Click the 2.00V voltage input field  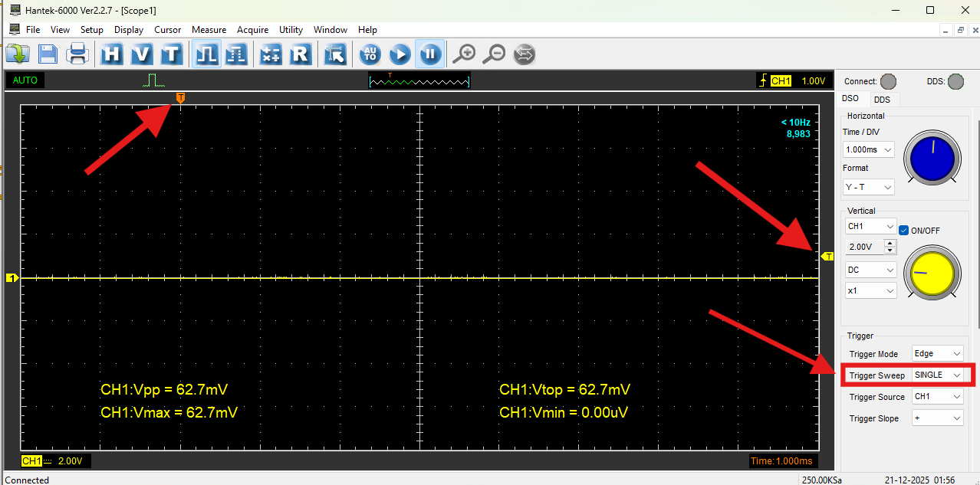864,247
